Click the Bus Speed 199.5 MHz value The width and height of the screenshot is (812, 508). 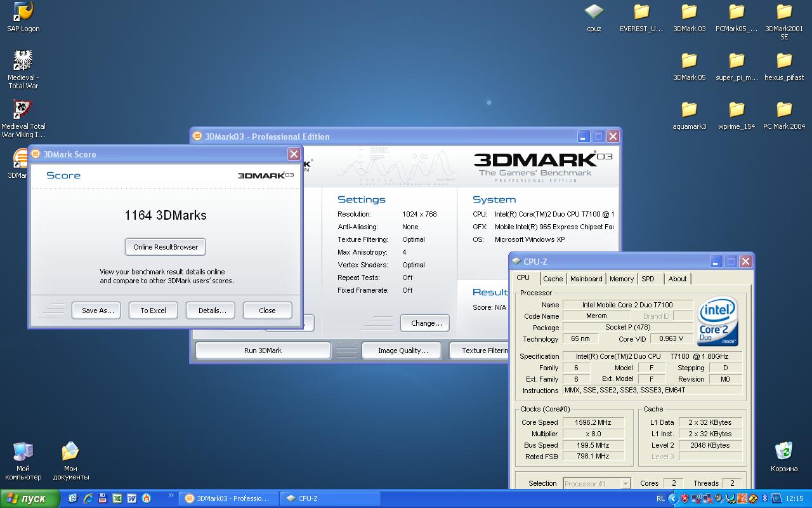(593, 445)
